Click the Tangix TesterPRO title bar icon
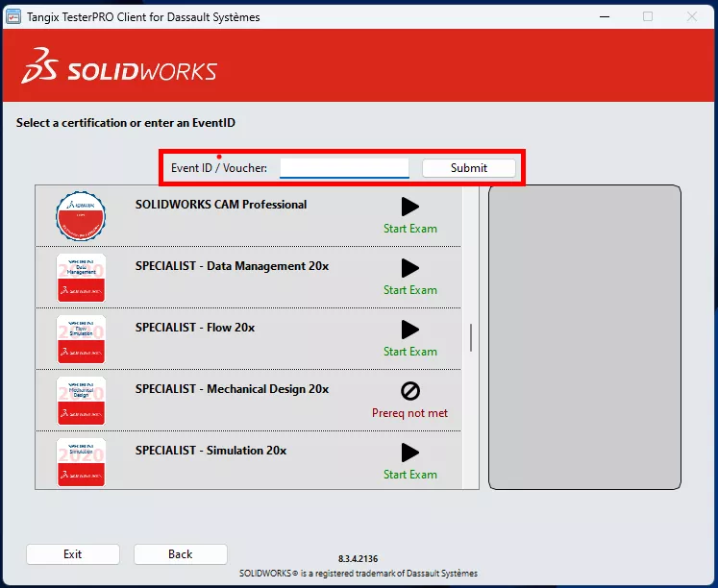718x588 pixels. coord(13,16)
